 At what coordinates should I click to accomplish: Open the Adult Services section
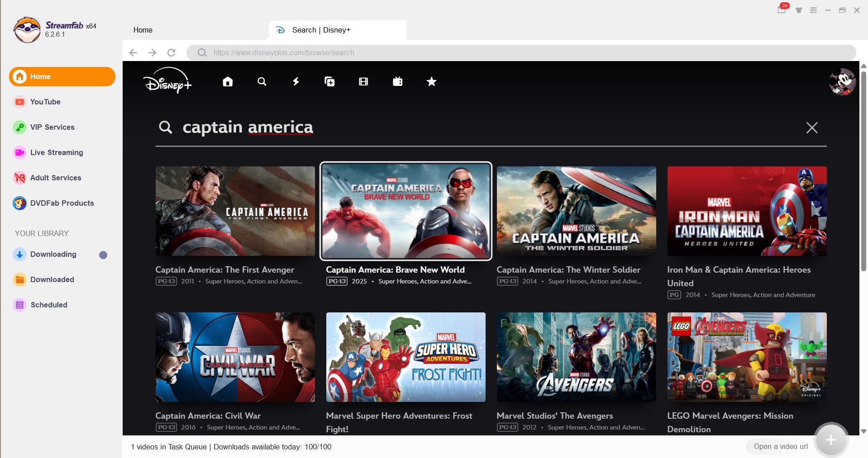(x=55, y=178)
